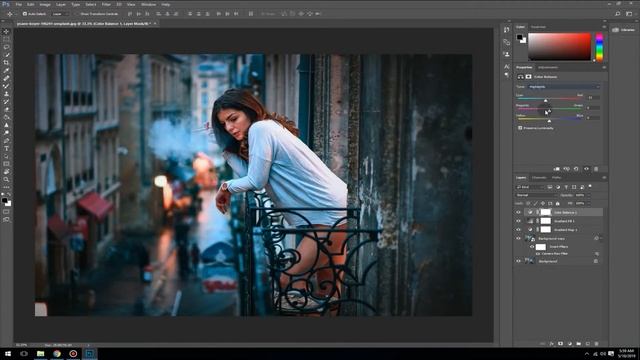Select the Eraser tool

(x=6, y=109)
